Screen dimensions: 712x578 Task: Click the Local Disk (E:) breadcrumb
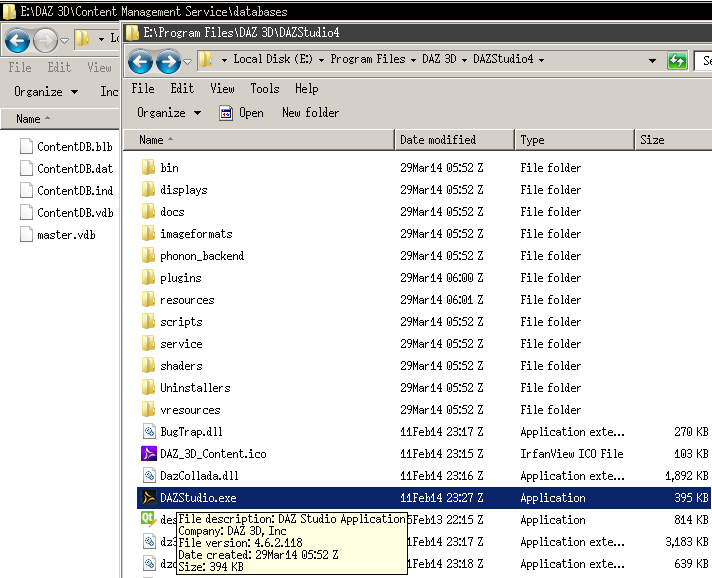pyautogui.click(x=273, y=59)
